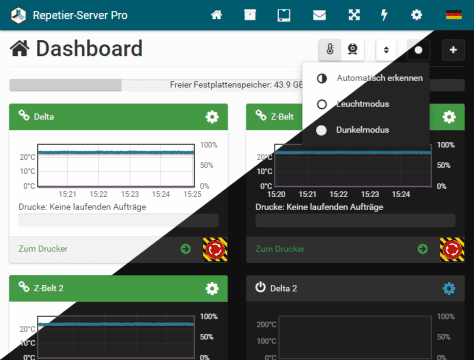Open the theme mode circle dropdown
Screen dimensions: 474x360
click(418, 50)
